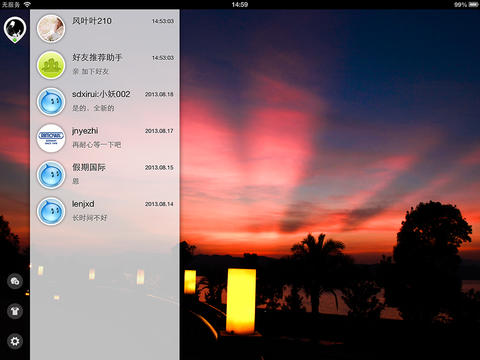Click the message preview 再耐心等一下吧
This screenshot has height=360, width=480.
97,145
